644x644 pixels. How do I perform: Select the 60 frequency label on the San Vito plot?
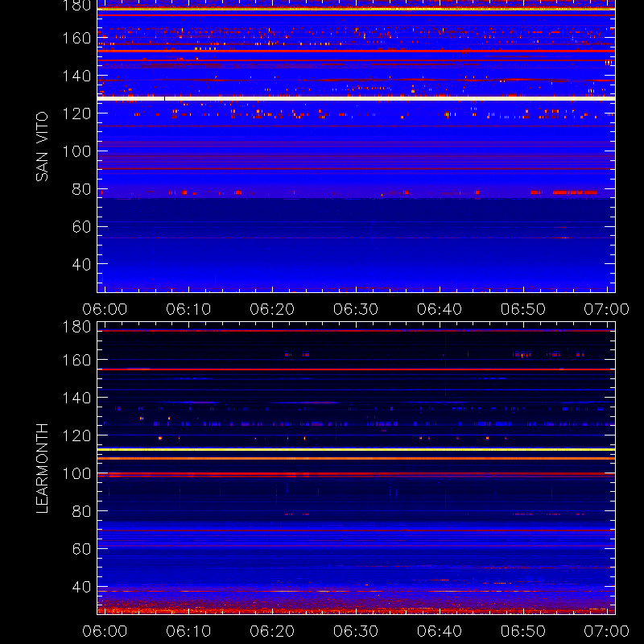tap(81, 226)
